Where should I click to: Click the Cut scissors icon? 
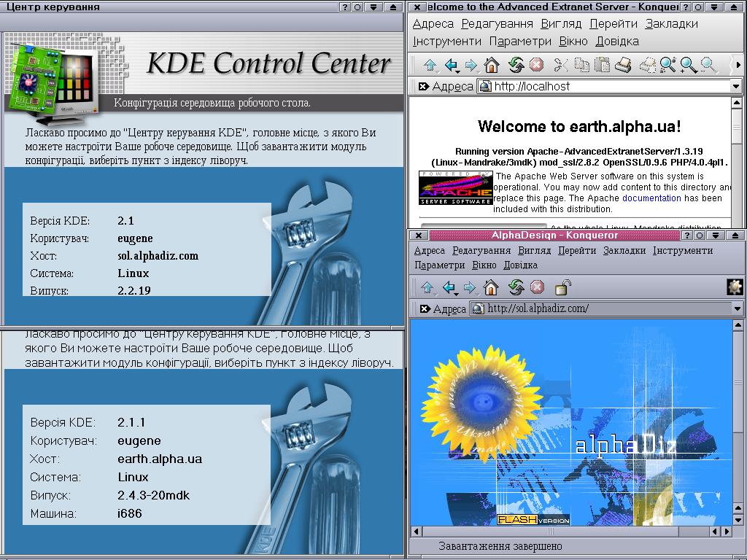pyautogui.click(x=560, y=66)
